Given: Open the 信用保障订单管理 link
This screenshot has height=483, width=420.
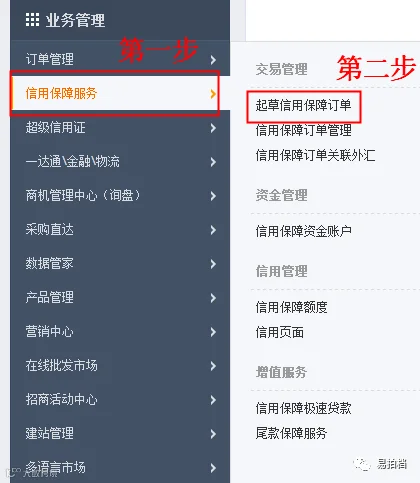Looking at the screenshot, I should coord(303,130).
